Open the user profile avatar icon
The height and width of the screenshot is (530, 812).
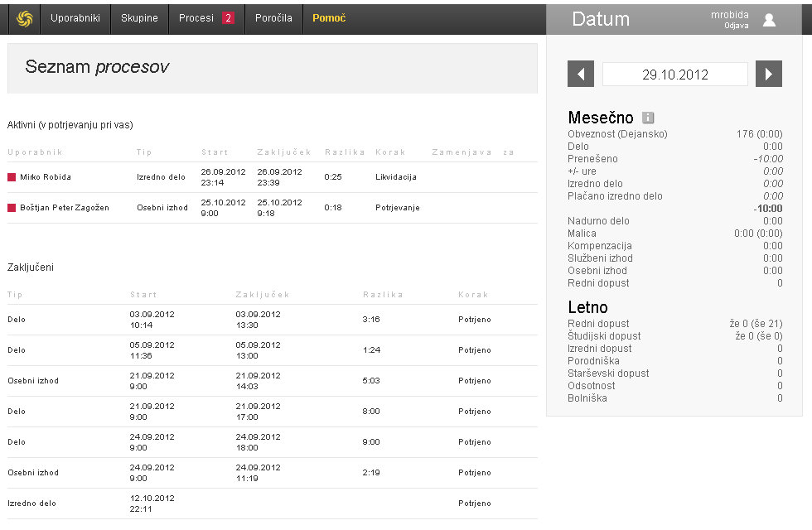point(769,20)
